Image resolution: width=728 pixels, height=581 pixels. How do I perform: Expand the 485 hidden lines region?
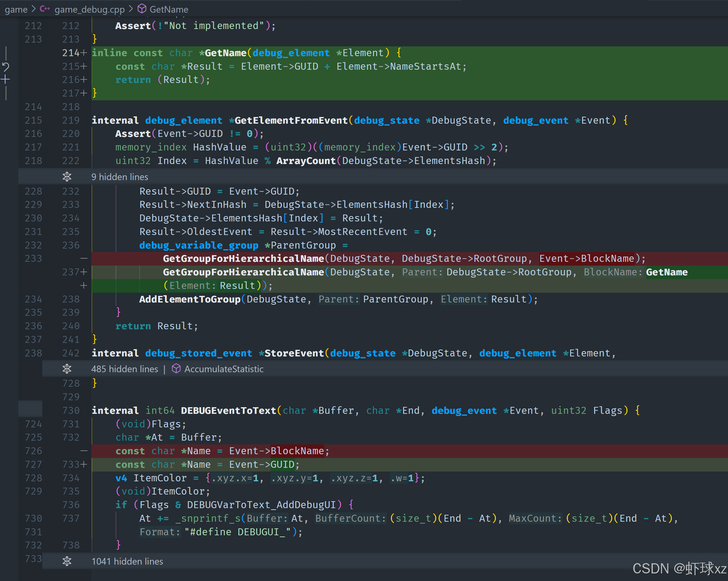(x=124, y=369)
